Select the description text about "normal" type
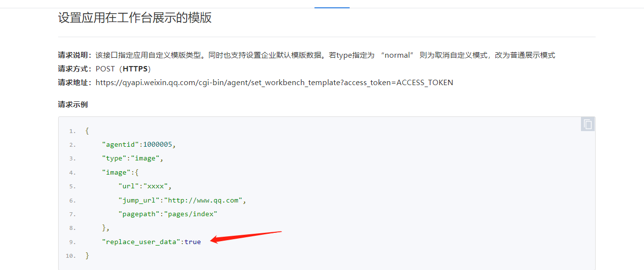 click(325, 55)
